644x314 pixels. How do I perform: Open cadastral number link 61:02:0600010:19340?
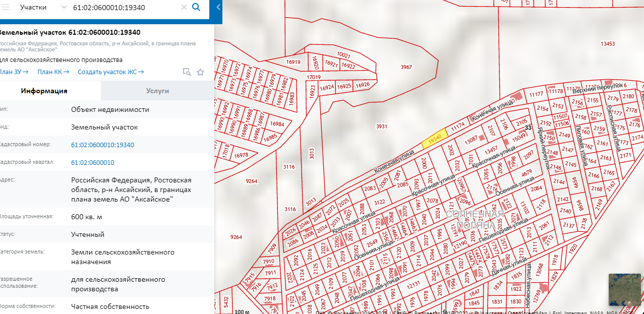click(x=102, y=145)
